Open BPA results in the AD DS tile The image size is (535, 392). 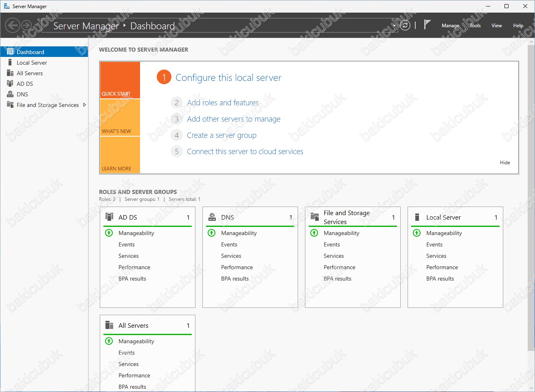[132, 279]
